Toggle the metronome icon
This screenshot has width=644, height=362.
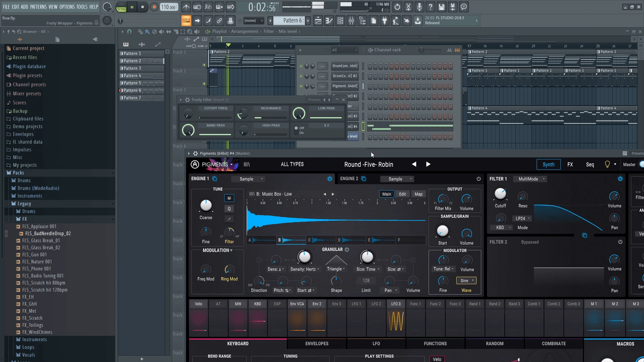[x=186, y=7]
